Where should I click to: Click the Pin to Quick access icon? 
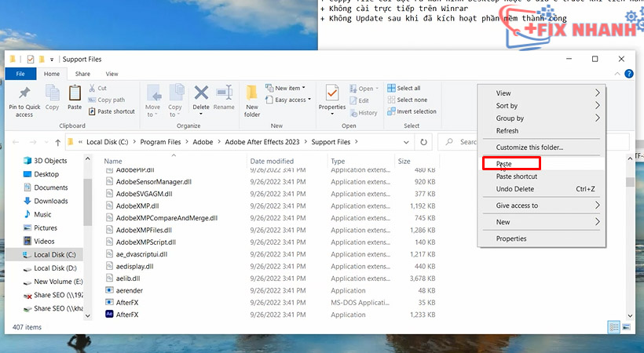[x=24, y=93]
